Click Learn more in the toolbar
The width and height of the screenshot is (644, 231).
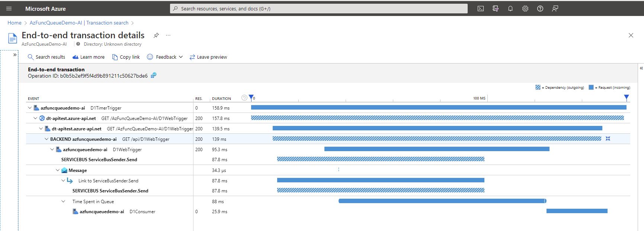click(x=89, y=57)
